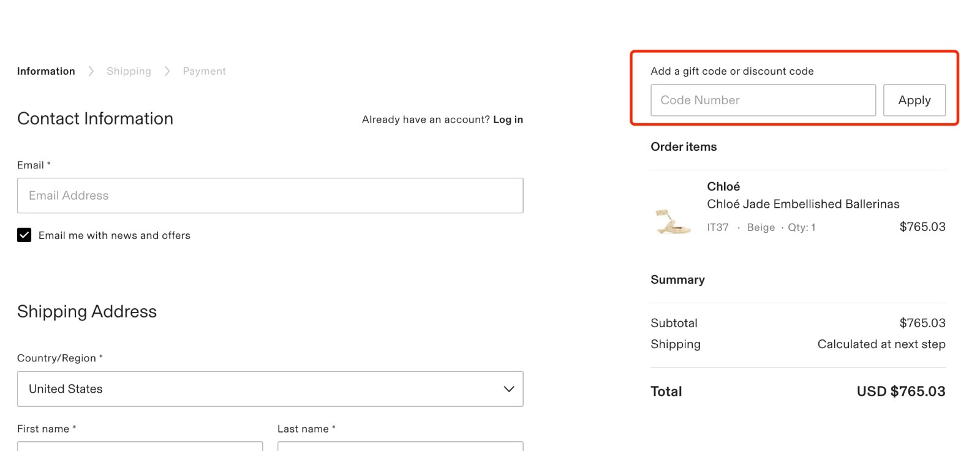Select the Shipping step in the breadcrumb
980x451 pixels.
click(x=129, y=71)
